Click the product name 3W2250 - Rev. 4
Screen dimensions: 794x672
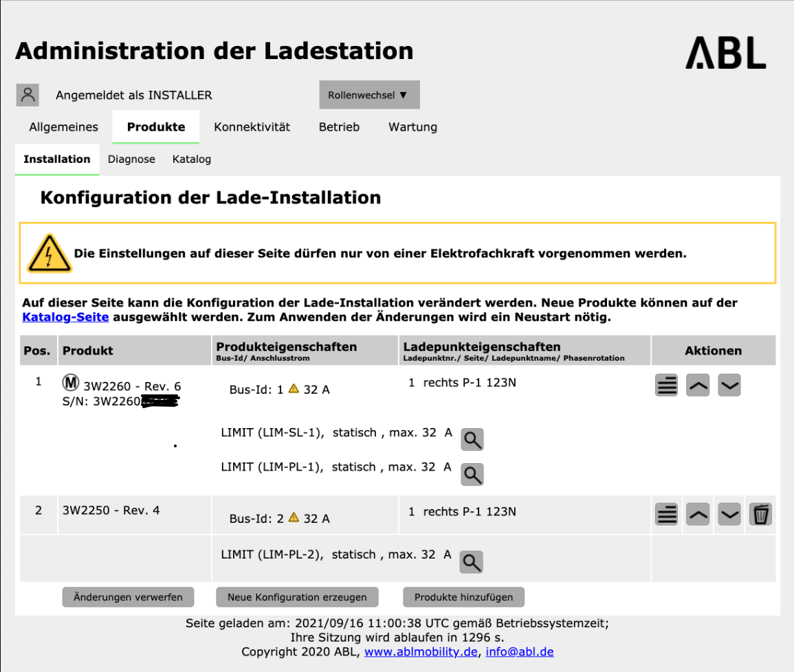111,511
